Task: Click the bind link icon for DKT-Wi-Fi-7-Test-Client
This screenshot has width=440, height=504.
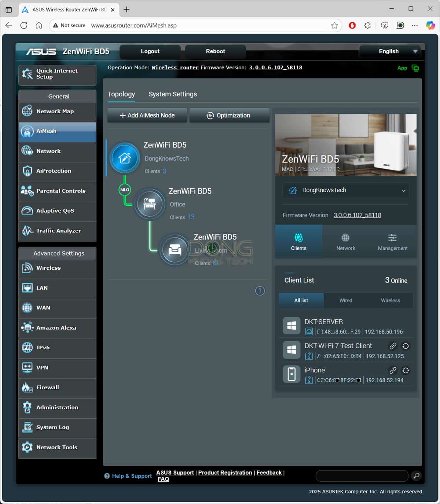Action: [393, 346]
